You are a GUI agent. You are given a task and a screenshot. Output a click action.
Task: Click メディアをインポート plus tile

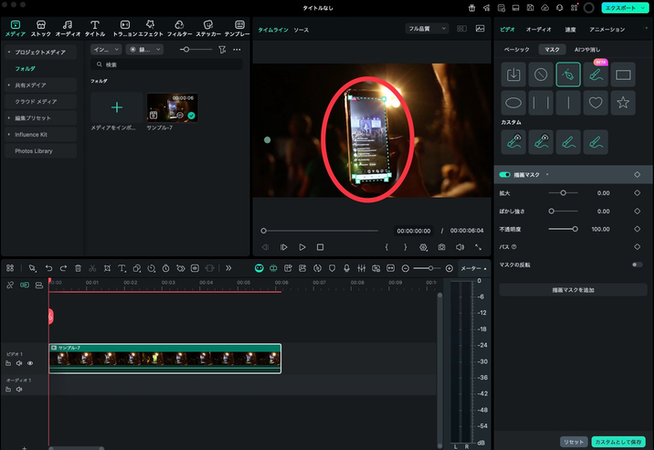coord(117,108)
